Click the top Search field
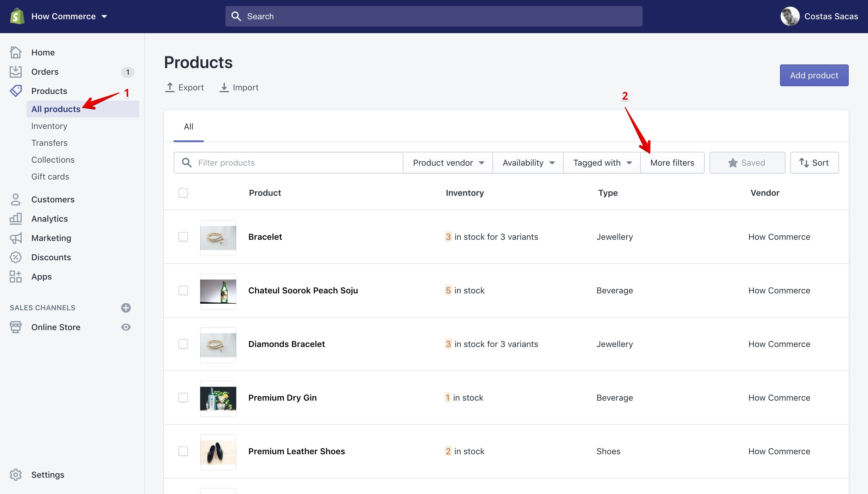Screen dimensions: 868x494 tap(434, 16)
